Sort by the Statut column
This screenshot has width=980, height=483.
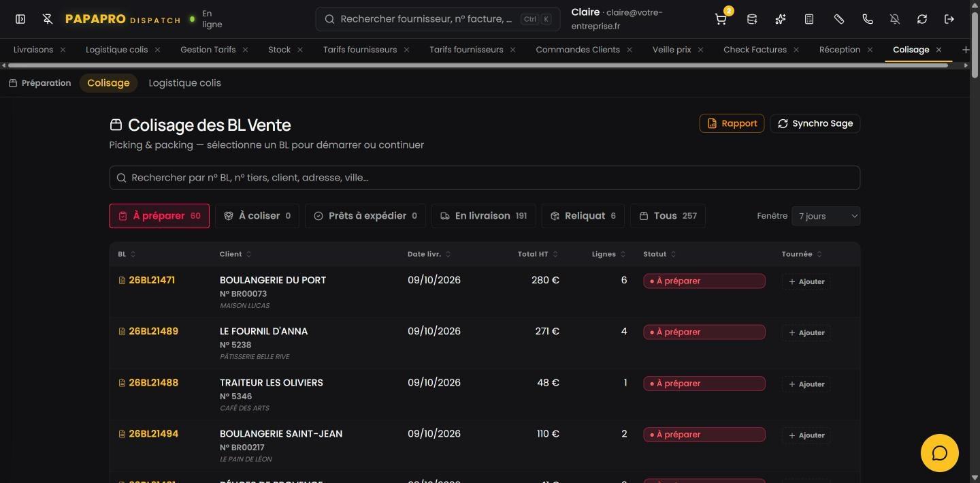tap(659, 254)
